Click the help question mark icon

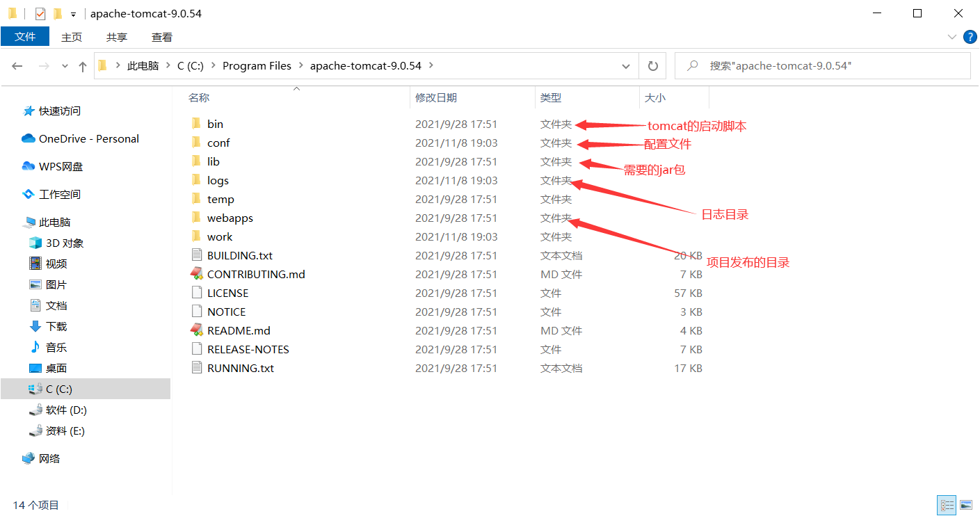coord(970,37)
